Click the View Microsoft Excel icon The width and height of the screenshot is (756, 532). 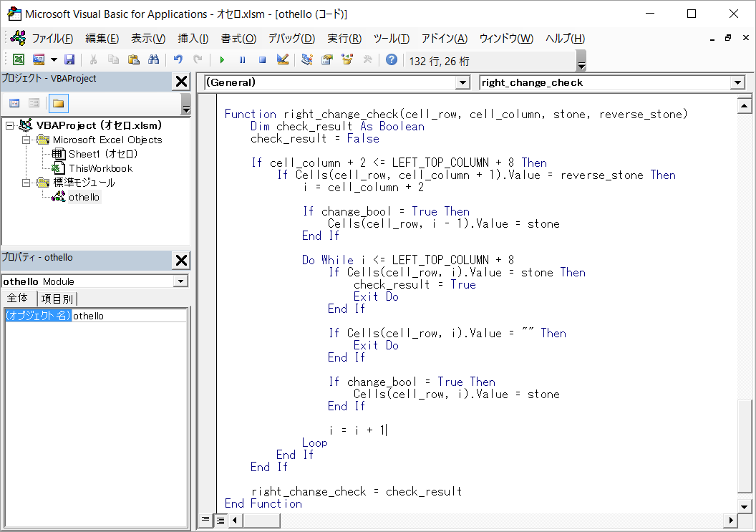(19, 60)
